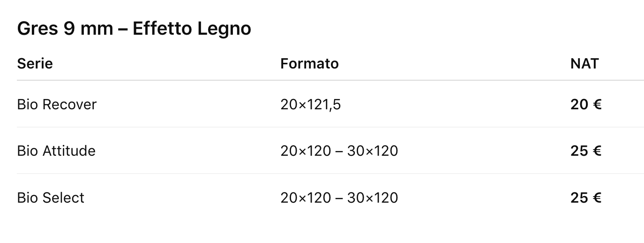
Task: Click the word "Effetto" in the title
Action: pyautogui.click(x=162, y=29)
